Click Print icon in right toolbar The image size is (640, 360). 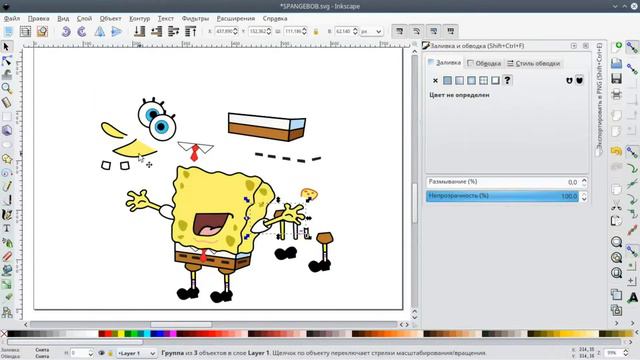click(x=616, y=94)
